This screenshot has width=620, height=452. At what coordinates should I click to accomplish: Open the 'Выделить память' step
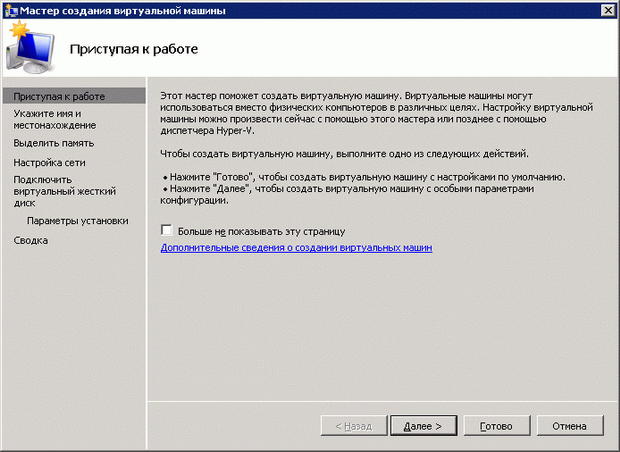coord(54,143)
